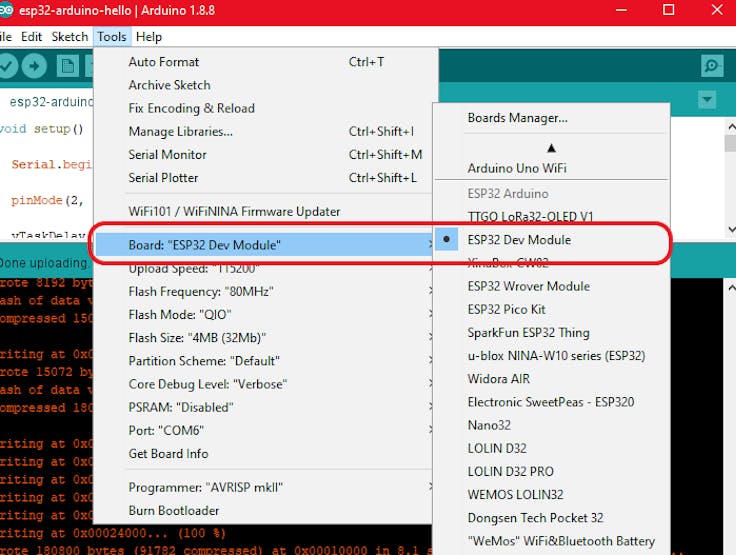Select ESP32 Wrover Module board
Viewport: 736px width, 555px height.
(552, 286)
